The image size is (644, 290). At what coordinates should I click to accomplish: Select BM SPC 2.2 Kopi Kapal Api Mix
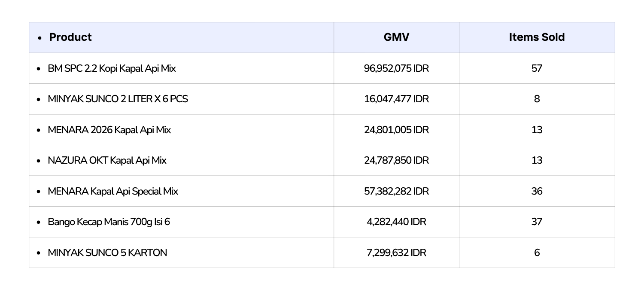[x=112, y=68]
